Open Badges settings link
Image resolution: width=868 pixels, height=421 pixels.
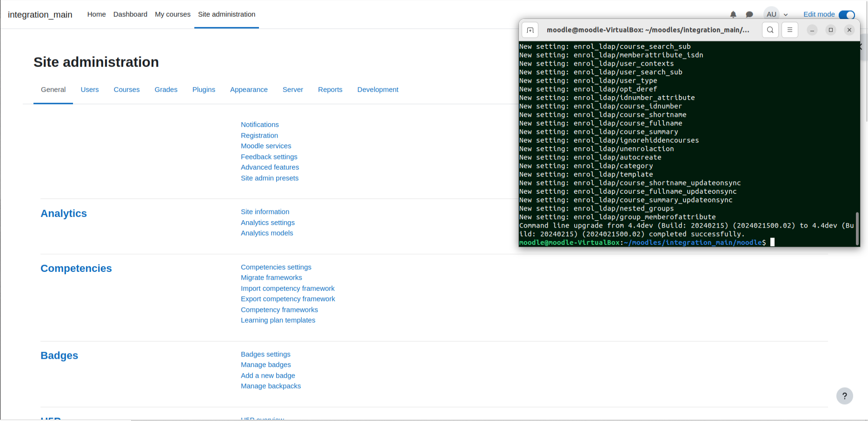265,354
